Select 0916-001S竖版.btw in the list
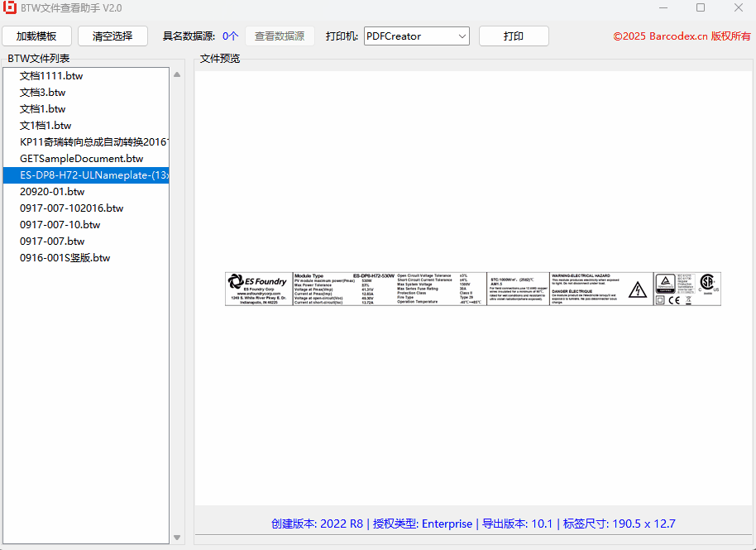 [x=86, y=258]
